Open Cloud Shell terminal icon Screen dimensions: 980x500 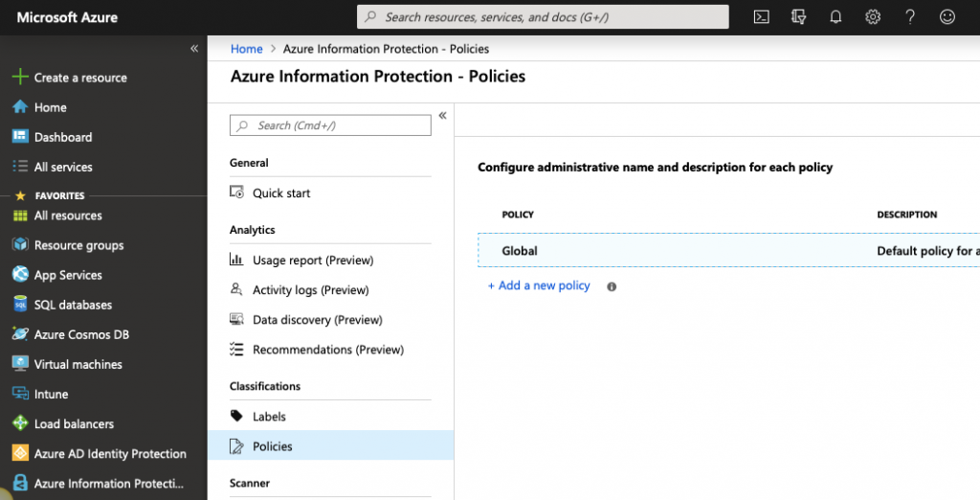[762, 16]
